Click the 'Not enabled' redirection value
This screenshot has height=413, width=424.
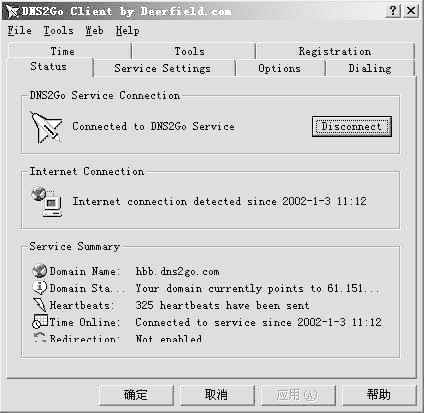click(x=169, y=338)
